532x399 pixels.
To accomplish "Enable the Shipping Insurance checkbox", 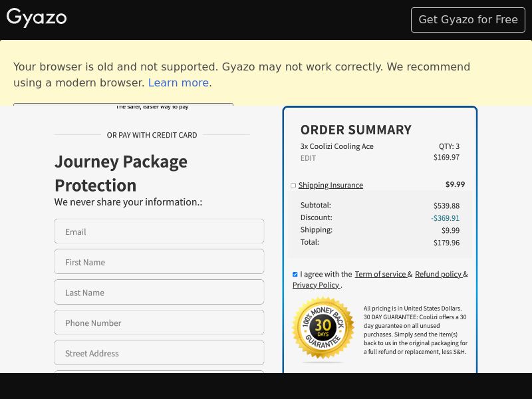I will (x=293, y=186).
